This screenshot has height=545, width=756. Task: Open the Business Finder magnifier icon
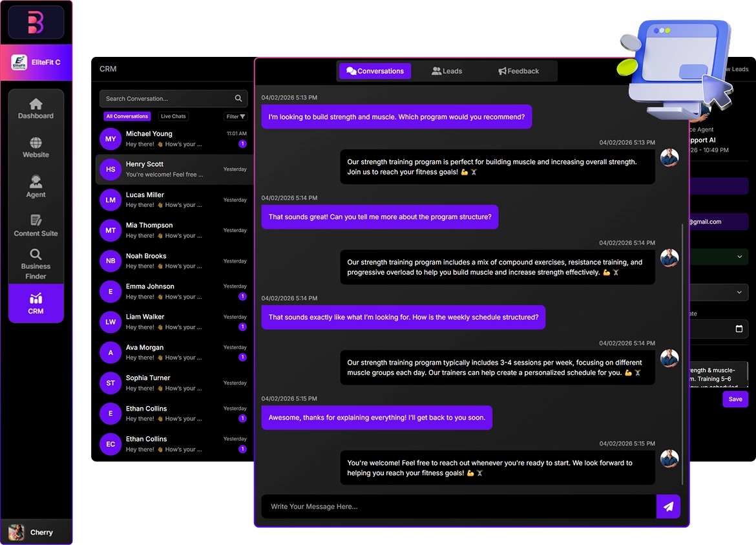point(36,254)
